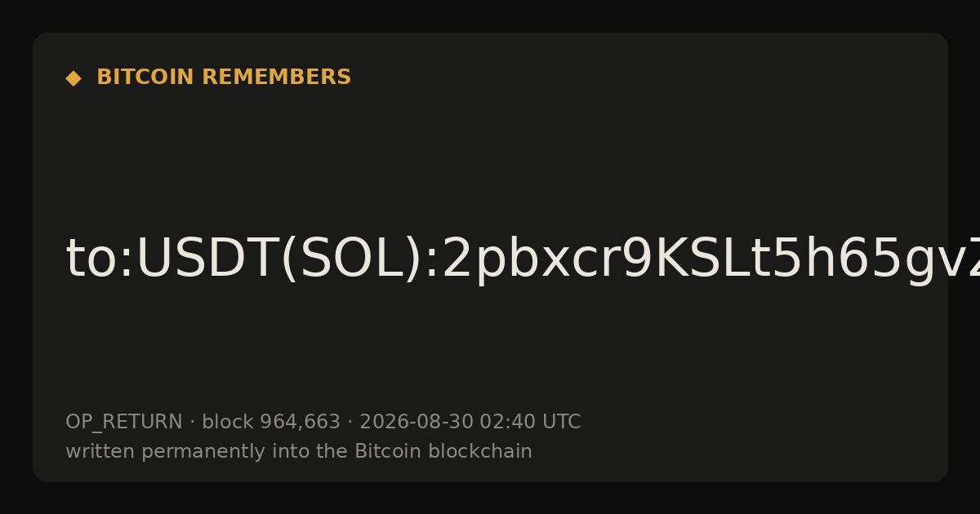Click empty card area below the header
The image size is (980, 514).
pos(490,155)
